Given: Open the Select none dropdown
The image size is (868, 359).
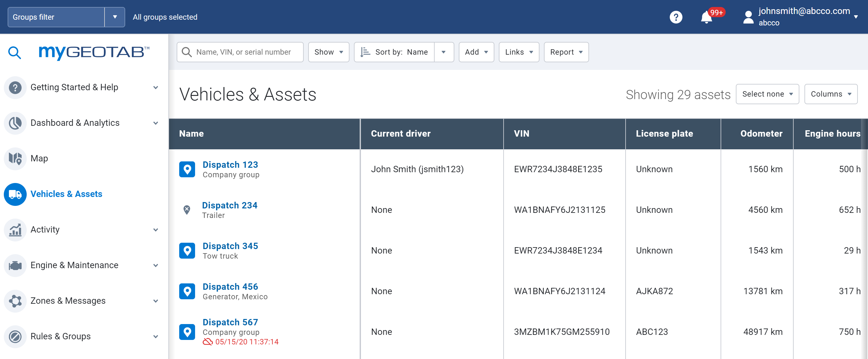Looking at the screenshot, I should (x=767, y=94).
